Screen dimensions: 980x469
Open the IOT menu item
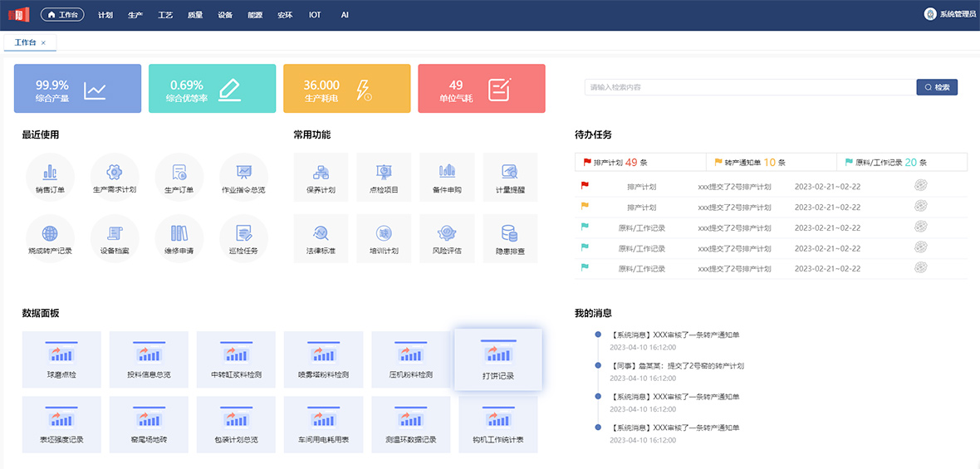(x=315, y=15)
